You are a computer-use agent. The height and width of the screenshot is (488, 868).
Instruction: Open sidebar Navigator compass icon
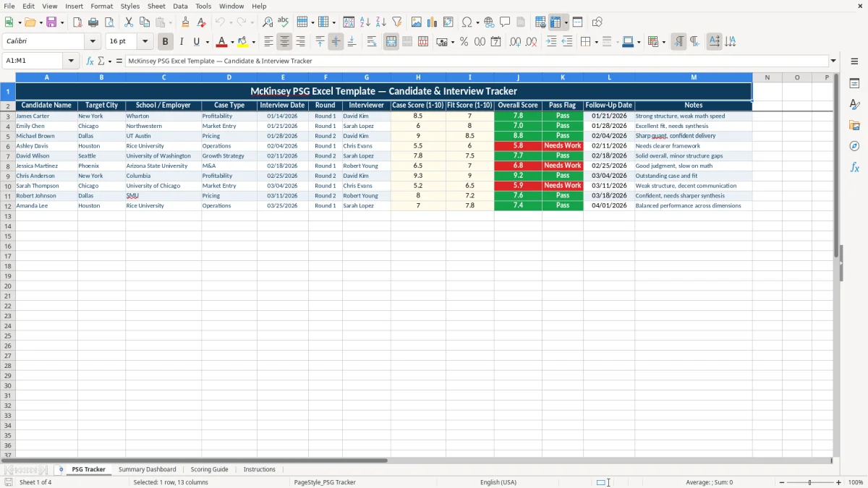(854, 146)
